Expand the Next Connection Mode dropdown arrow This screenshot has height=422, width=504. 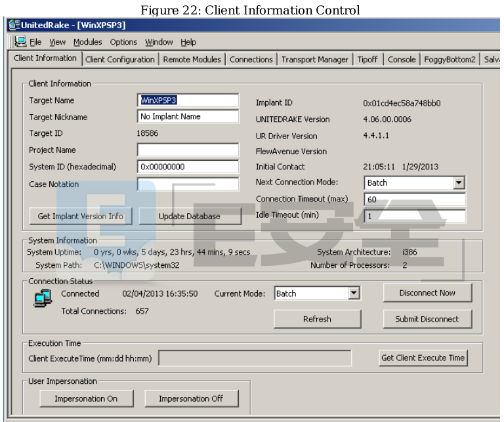pos(459,182)
